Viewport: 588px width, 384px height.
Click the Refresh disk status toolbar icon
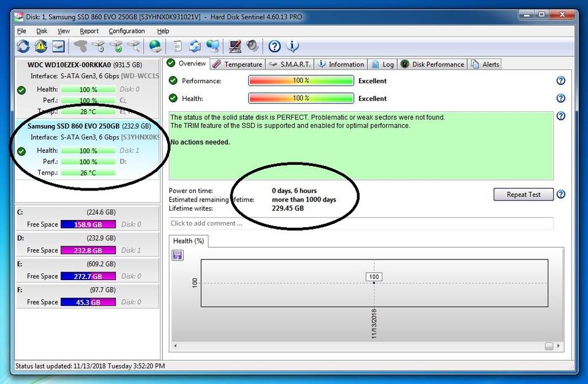point(23,46)
